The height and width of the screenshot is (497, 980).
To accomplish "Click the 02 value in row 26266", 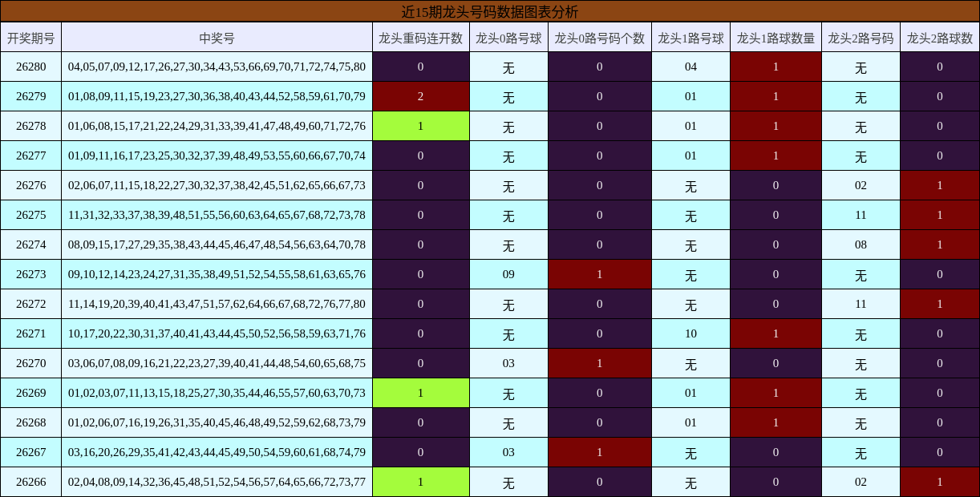I will (x=861, y=482).
